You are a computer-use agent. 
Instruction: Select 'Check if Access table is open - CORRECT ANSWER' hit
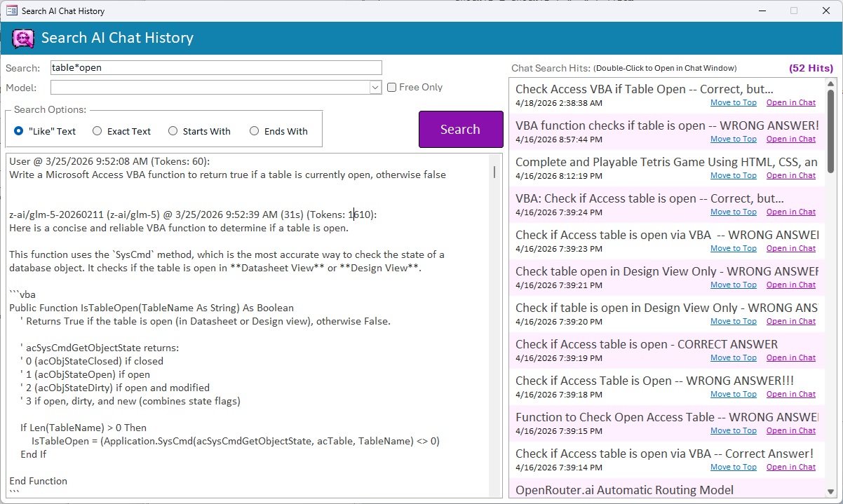[646, 344]
